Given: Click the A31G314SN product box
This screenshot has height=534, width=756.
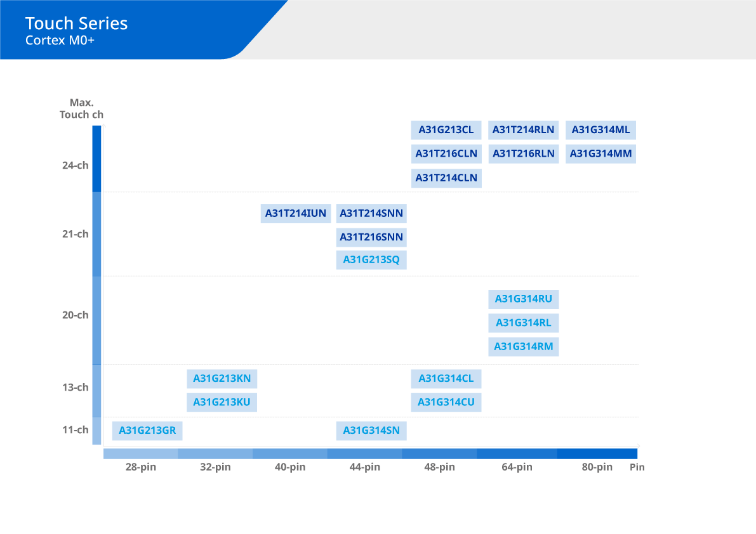Looking at the screenshot, I should (x=371, y=431).
